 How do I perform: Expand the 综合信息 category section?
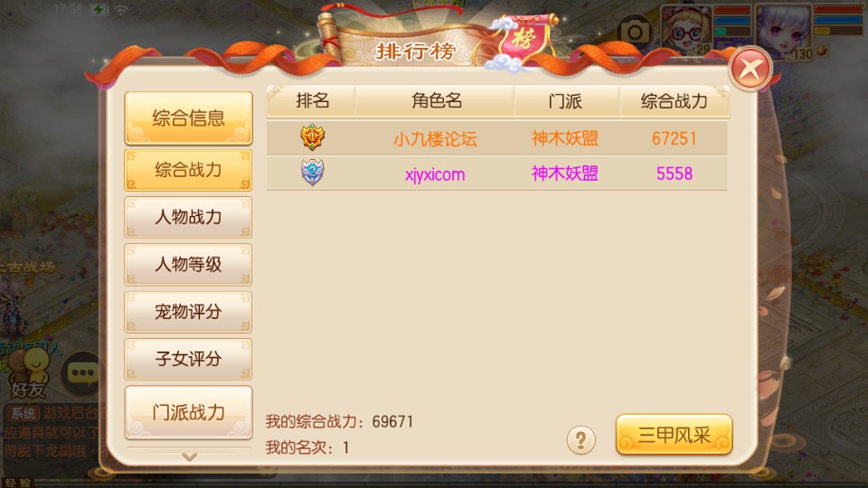pos(188,117)
